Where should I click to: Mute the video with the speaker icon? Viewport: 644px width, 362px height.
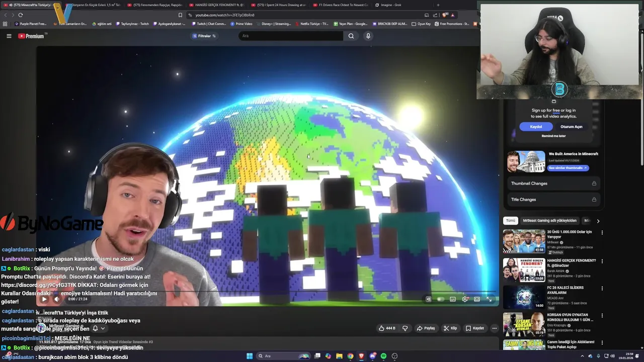tap(57, 299)
